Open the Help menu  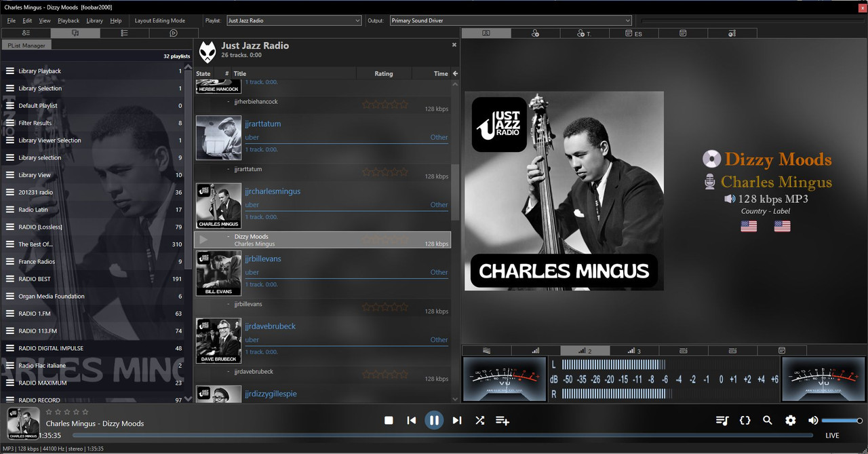(x=116, y=20)
